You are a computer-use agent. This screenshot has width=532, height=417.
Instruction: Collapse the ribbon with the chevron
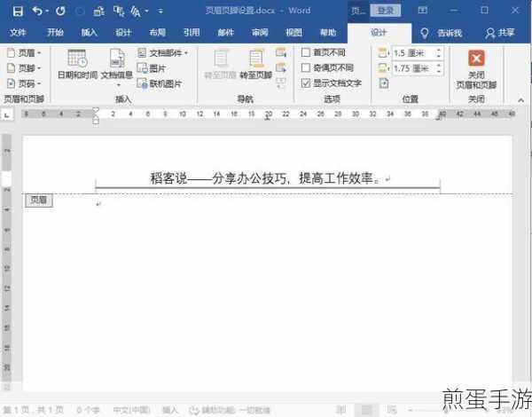[520, 100]
